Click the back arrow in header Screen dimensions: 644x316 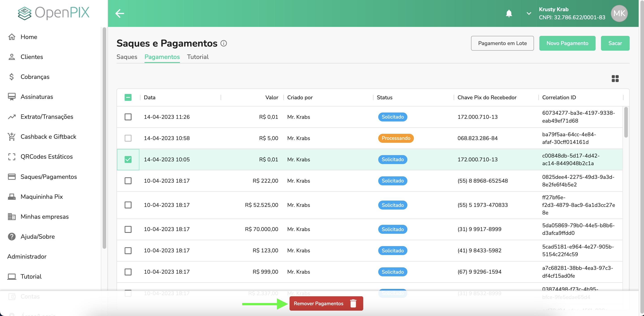point(120,13)
